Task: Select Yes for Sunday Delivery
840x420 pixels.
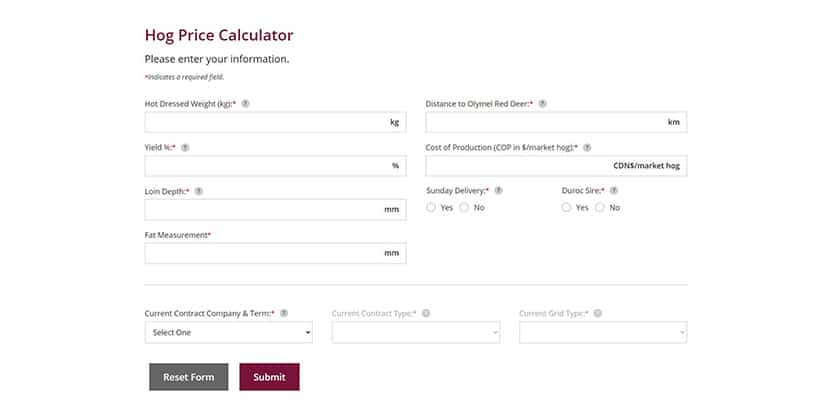Action: 431,208
